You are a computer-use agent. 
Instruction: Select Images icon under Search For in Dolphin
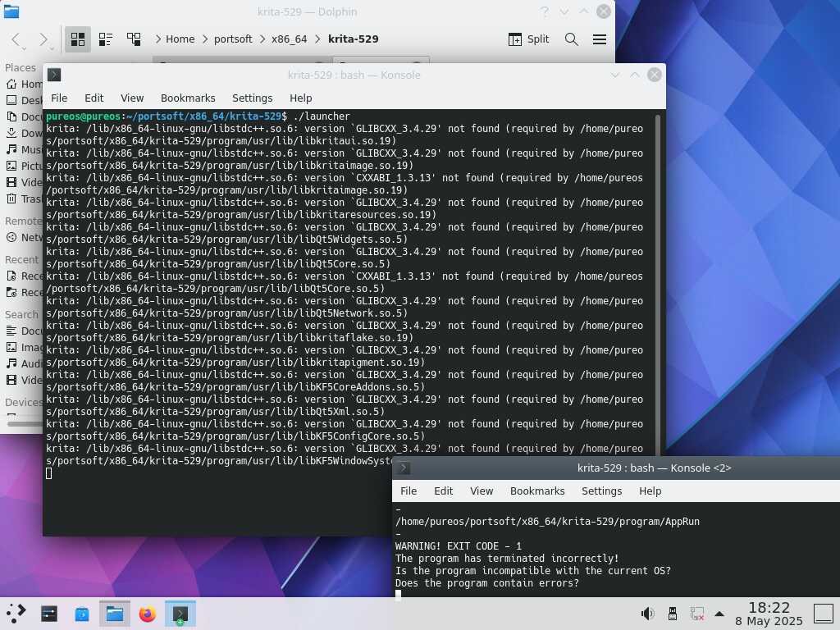[x=11, y=347]
